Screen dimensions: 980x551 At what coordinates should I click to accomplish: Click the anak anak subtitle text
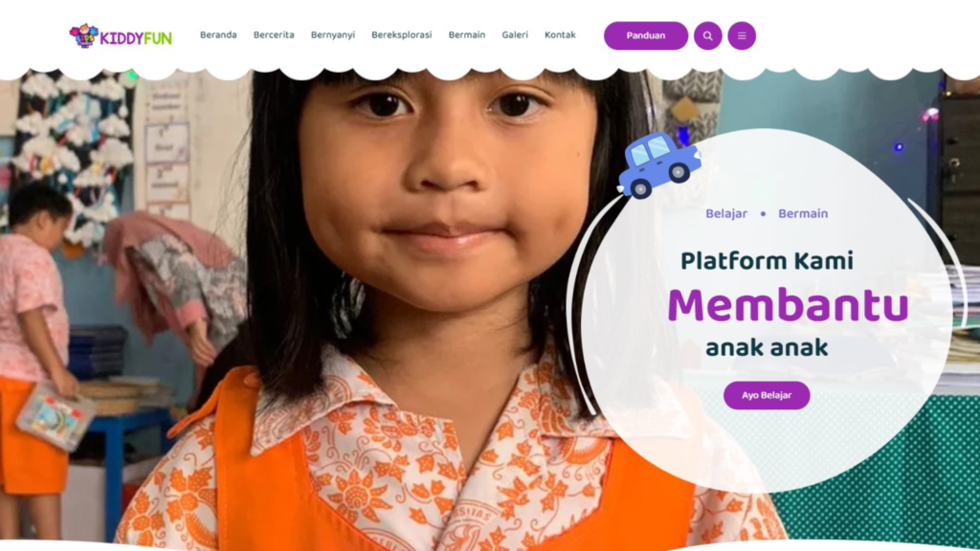[x=767, y=348]
